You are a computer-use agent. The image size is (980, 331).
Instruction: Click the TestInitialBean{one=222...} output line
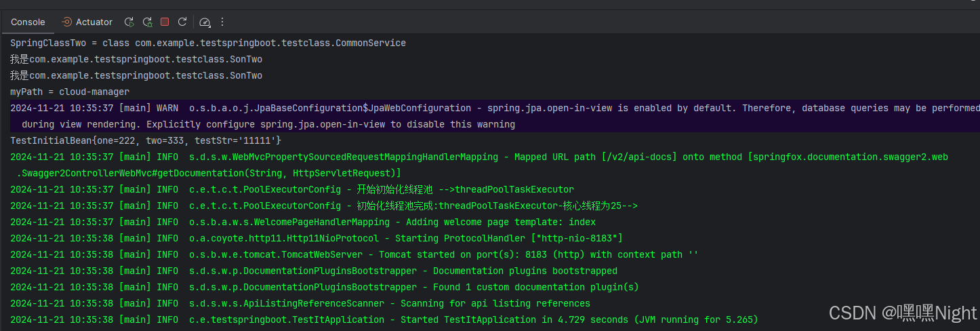point(146,140)
